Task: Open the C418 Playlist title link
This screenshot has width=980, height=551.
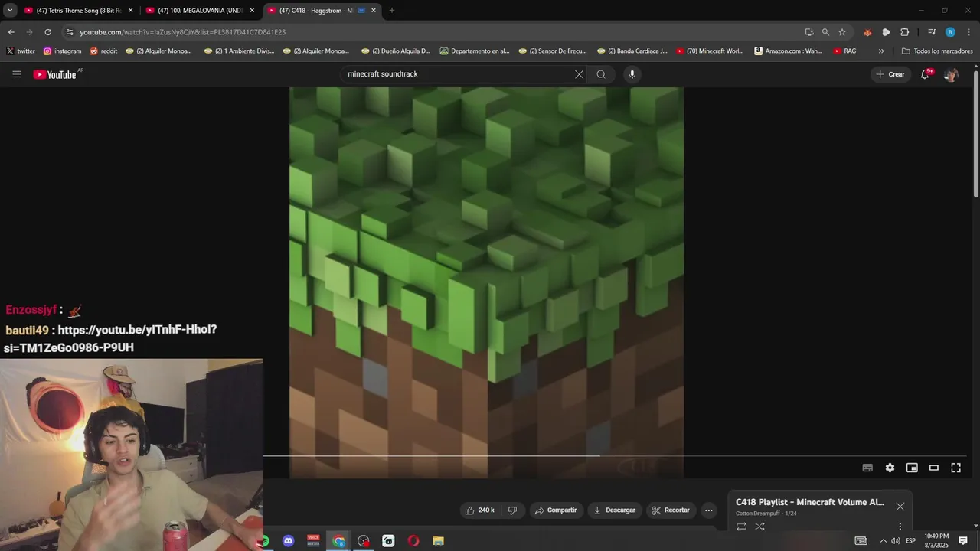Action: tap(810, 502)
